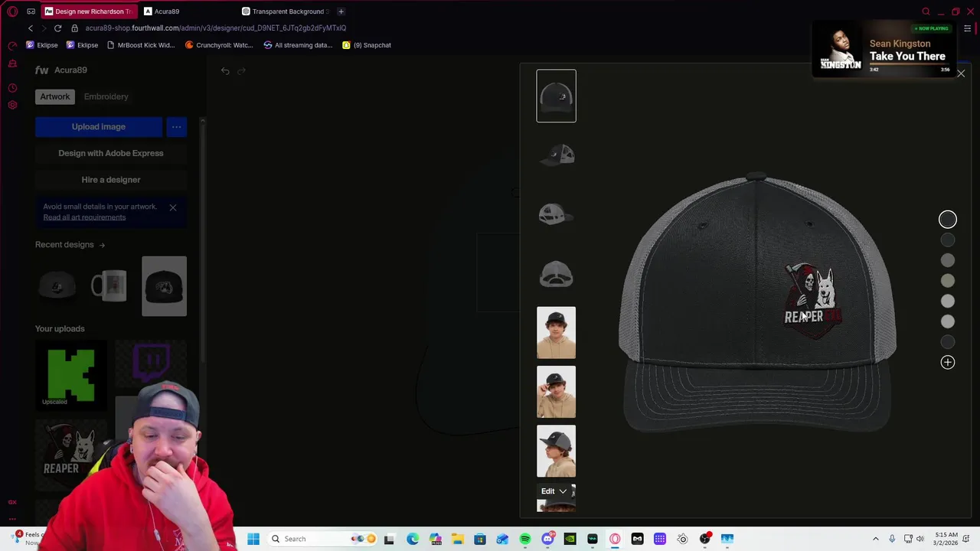Choose the green Kick logo upload

point(71,376)
